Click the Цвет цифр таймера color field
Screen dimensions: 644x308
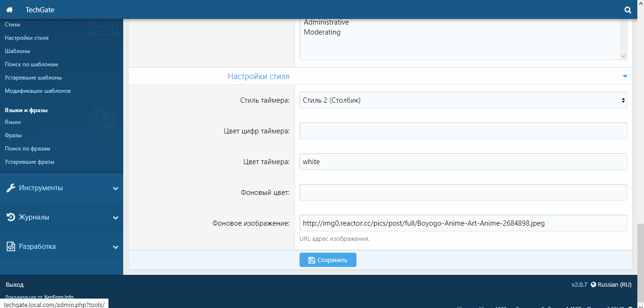pos(463,131)
